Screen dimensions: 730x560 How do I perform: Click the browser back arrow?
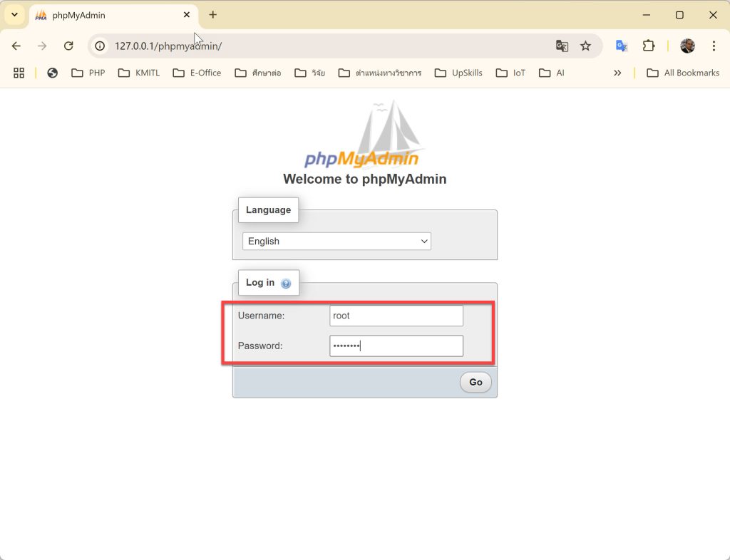[16, 46]
